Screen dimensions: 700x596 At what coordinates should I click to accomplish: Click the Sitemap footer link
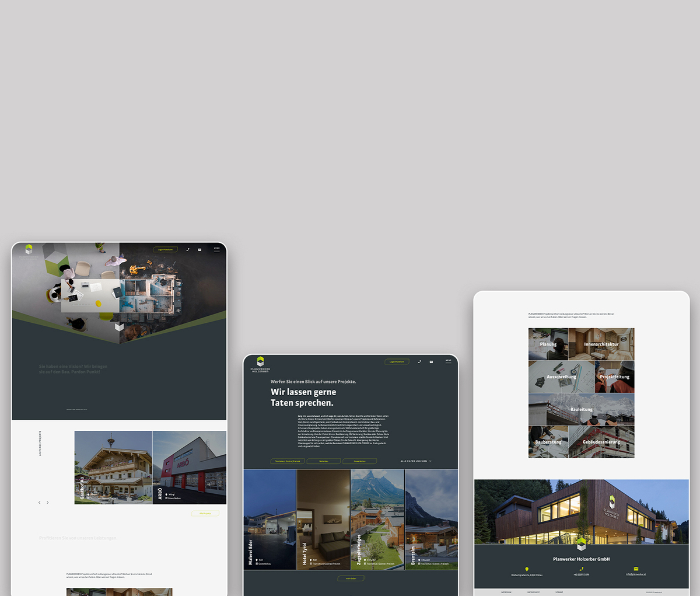point(559,592)
